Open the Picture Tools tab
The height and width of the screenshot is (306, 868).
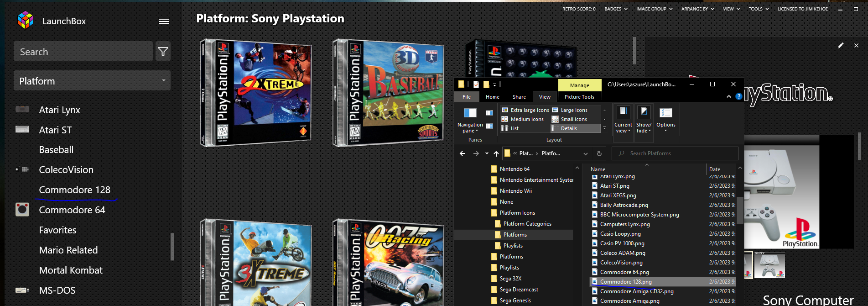pyautogui.click(x=579, y=97)
